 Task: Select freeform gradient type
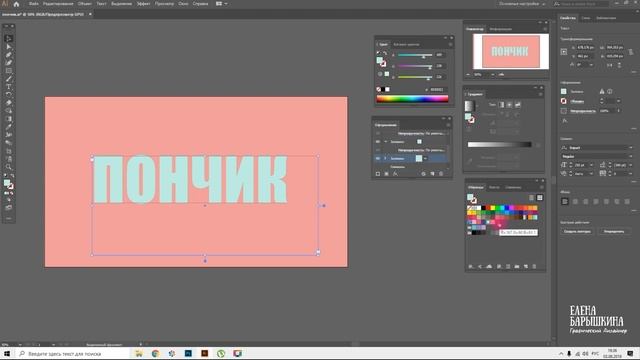518,105
